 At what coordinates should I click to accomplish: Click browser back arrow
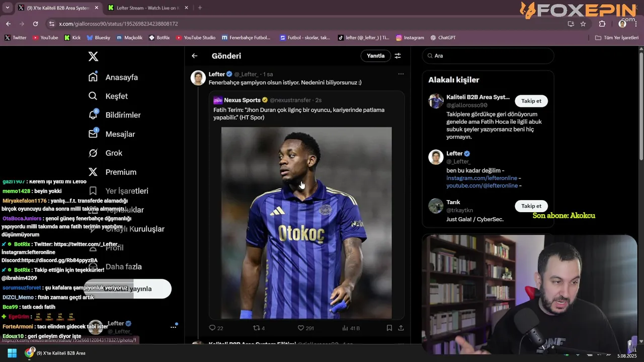click(8, 24)
